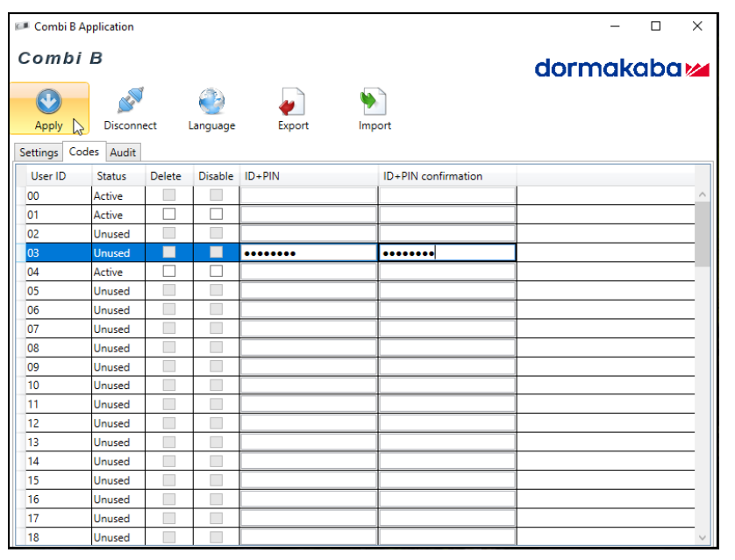The image size is (735, 560).
Task: Click the Apply toolbar icon
Action: [x=48, y=102]
